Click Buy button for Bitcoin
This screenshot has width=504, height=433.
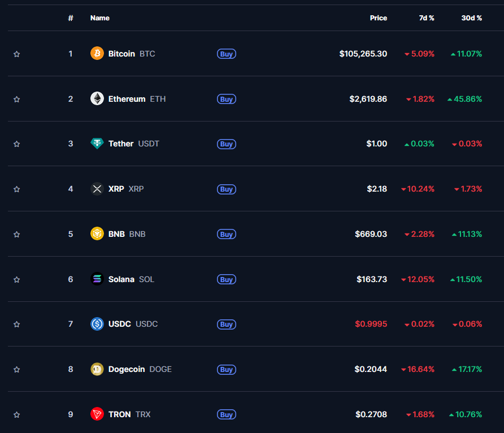tap(227, 54)
